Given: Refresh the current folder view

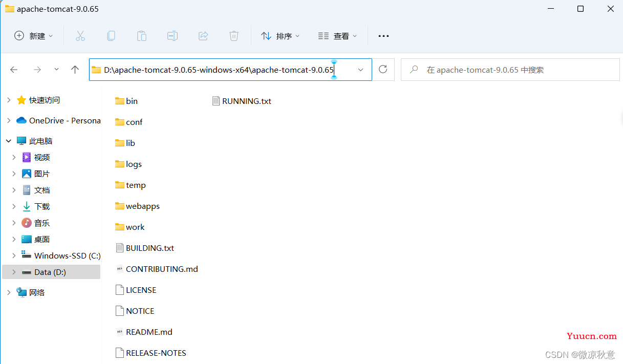Looking at the screenshot, I should pos(383,70).
